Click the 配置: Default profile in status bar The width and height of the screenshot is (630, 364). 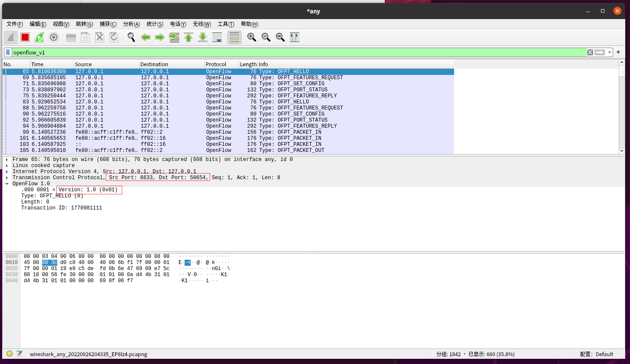(x=597, y=354)
